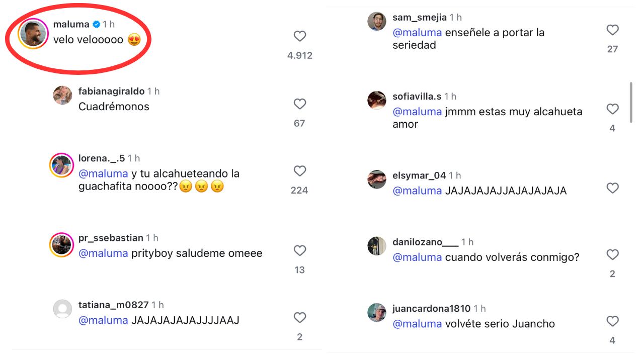Tap the heart icon on sofiavilla.s's comment

(612, 109)
